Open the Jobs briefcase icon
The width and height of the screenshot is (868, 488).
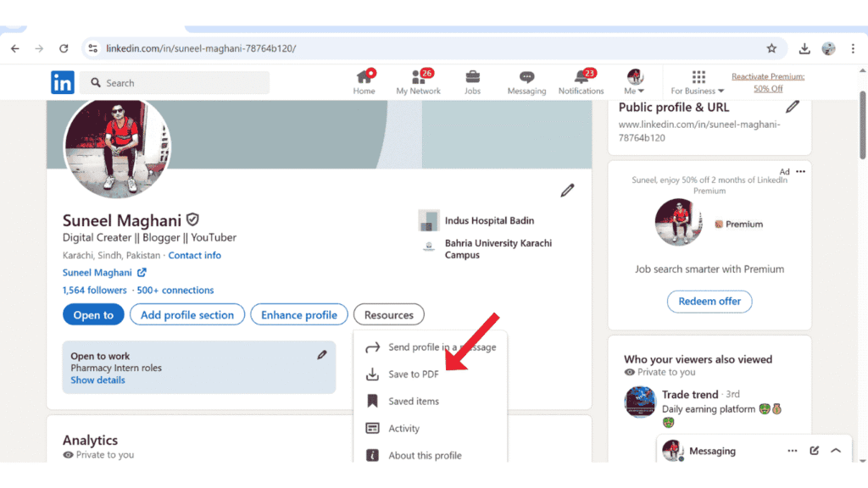[x=472, y=78]
